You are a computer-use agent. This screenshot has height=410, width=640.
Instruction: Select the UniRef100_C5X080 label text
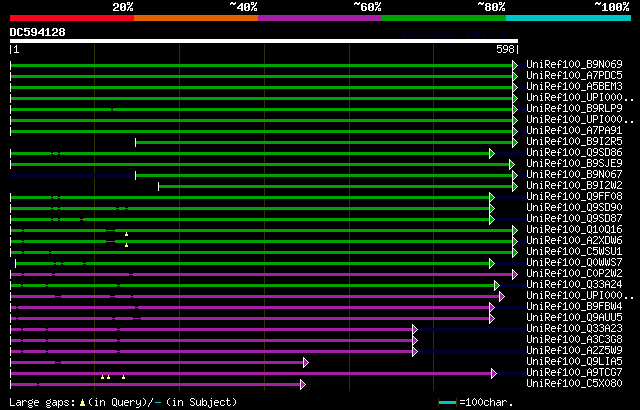pyautogui.click(x=574, y=384)
